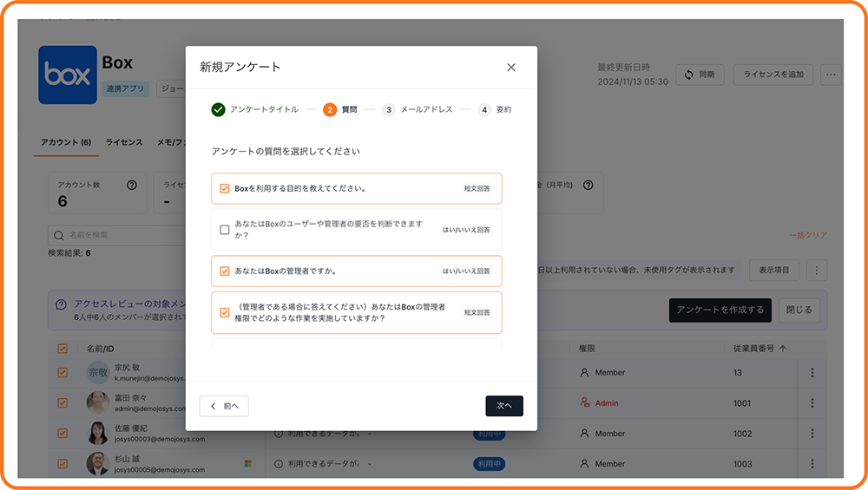
Task: Open the header three-dot more menu
Action: [831, 75]
